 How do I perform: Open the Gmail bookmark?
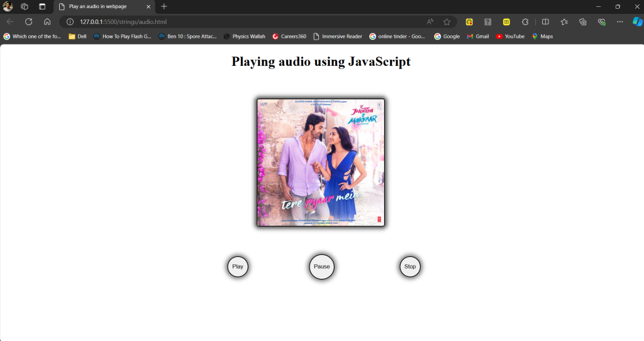click(x=478, y=36)
